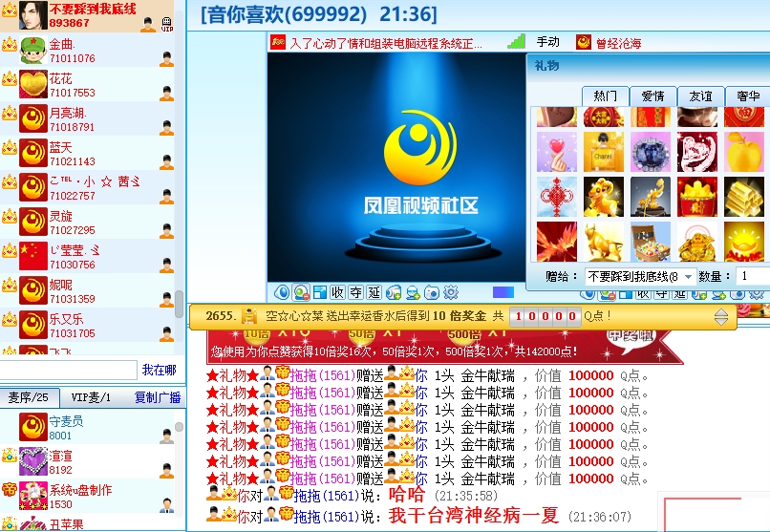
Task: Select user 月亮湖 in the user list
Action: pyautogui.click(x=87, y=118)
